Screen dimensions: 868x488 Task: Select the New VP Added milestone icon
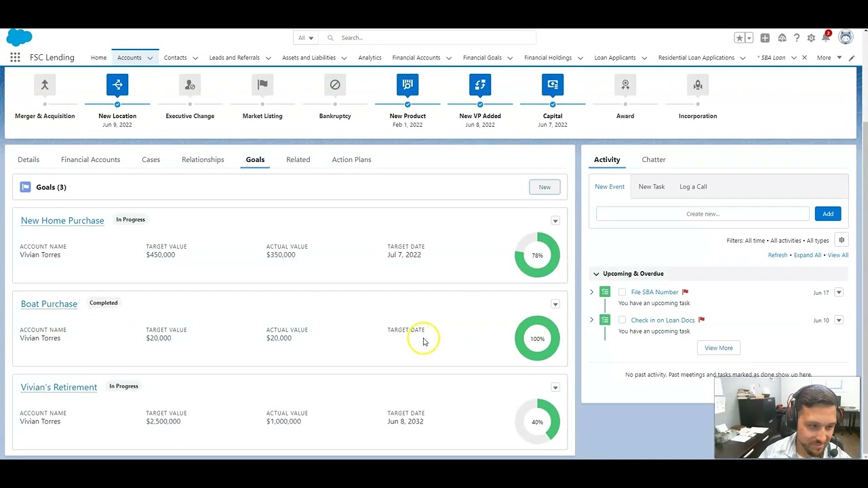(480, 85)
